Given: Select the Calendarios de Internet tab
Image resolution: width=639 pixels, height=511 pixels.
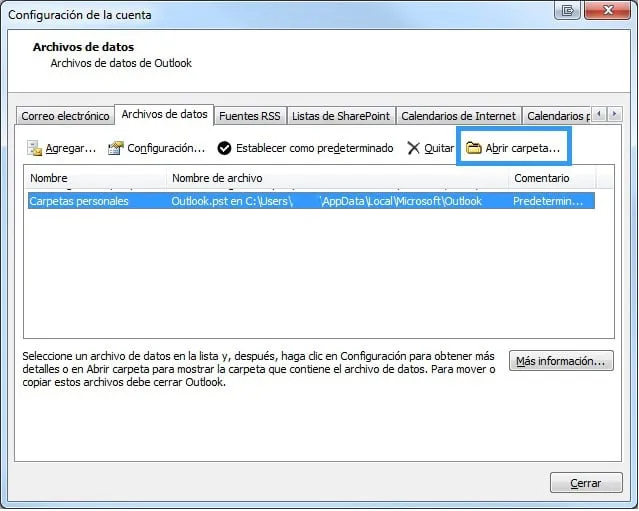Looking at the screenshot, I should click(459, 116).
